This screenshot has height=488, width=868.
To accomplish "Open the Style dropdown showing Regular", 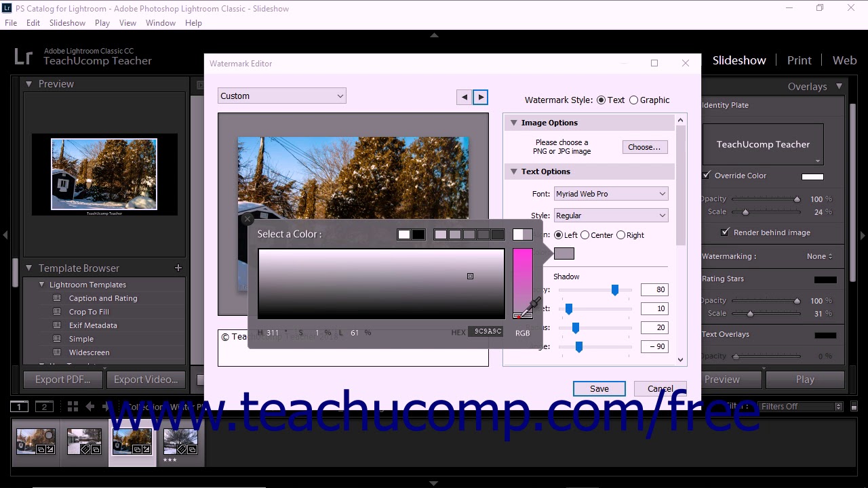I will tap(611, 216).
